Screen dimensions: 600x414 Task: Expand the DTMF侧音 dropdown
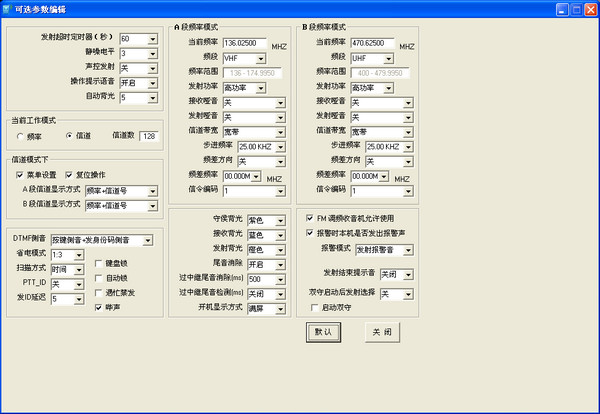tap(157, 241)
